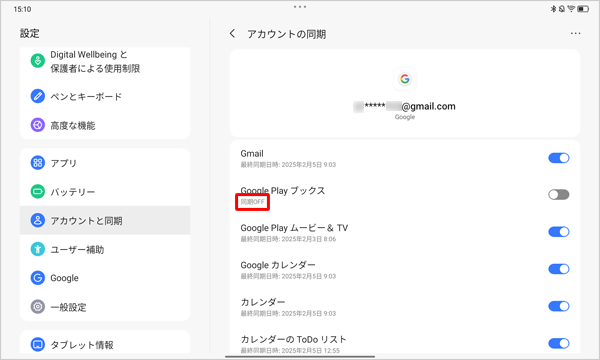600x360 pixels.
Task: Tap the 15:10 clock
Action: tap(22, 9)
